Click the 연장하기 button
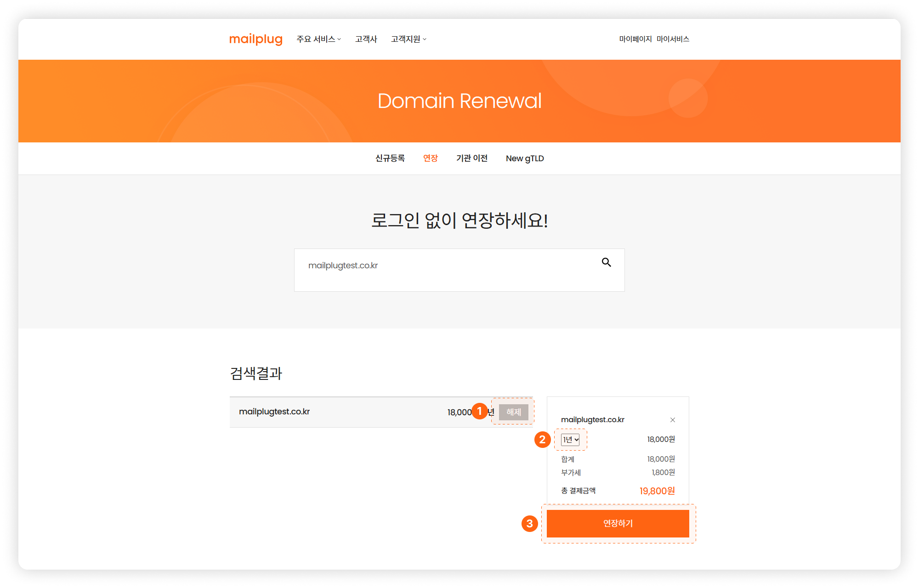This screenshot has width=919, height=588. pos(618,523)
